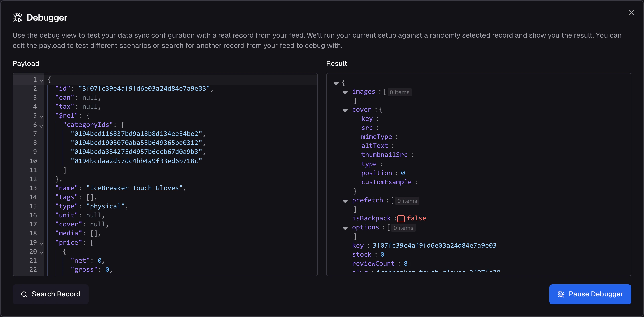Click result key value 3f07fc39e4af9fd6e03a24d84e7a9e03
This screenshot has width=644, height=317.
[x=434, y=246]
